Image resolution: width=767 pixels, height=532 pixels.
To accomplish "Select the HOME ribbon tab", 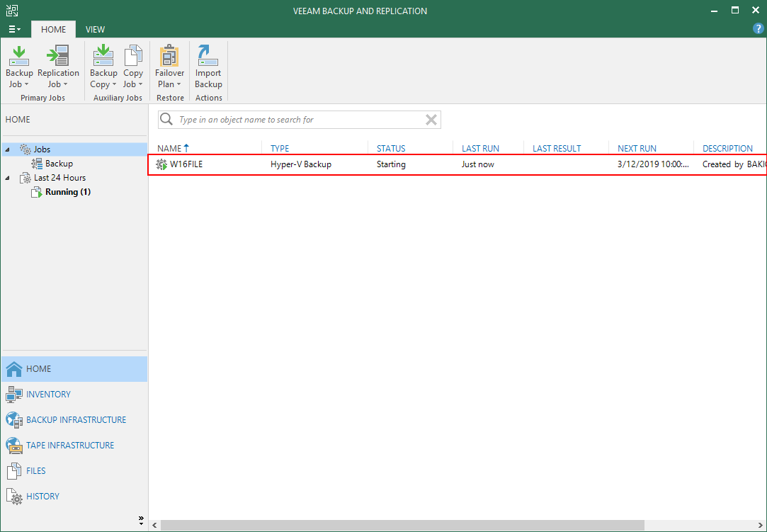I will click(53, 29).
